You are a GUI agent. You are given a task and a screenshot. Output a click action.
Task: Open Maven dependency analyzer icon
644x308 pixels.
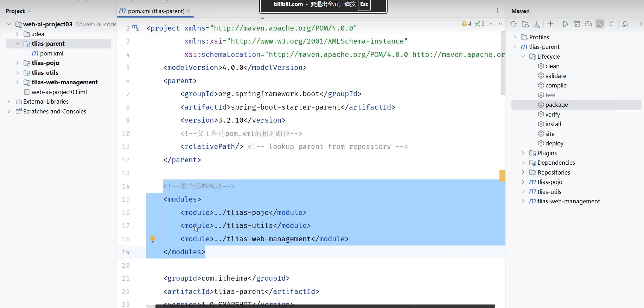tap(625, 24)
